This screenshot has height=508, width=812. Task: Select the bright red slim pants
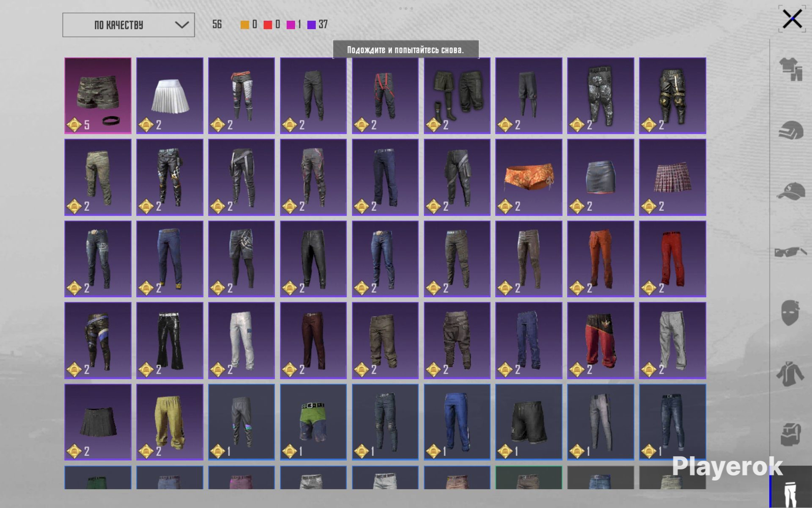[x=672, y=259]
